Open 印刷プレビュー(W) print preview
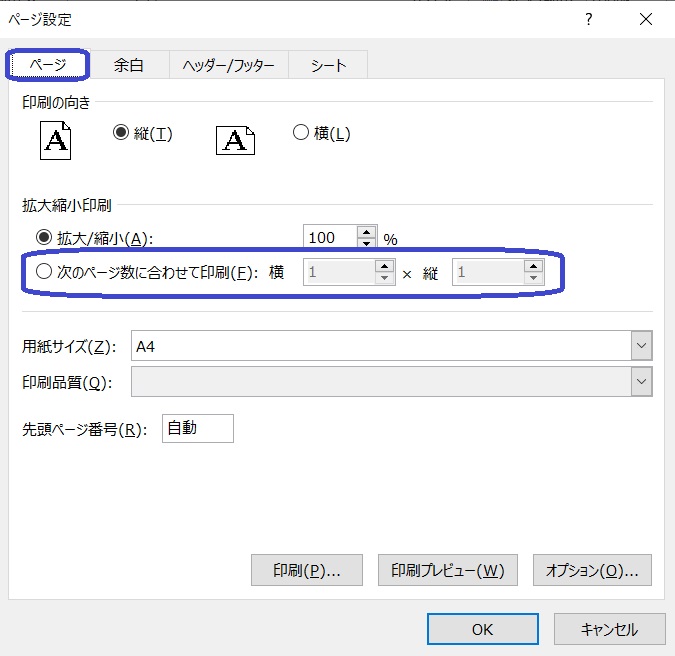Screen dimensions: 675x656 tap(448, 570)
